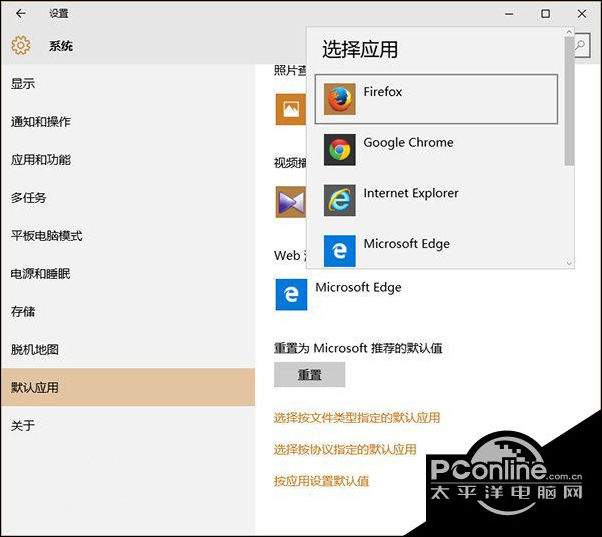Choose Google Chrome from the app list
The image size is (602, 537).
(436, 150)
